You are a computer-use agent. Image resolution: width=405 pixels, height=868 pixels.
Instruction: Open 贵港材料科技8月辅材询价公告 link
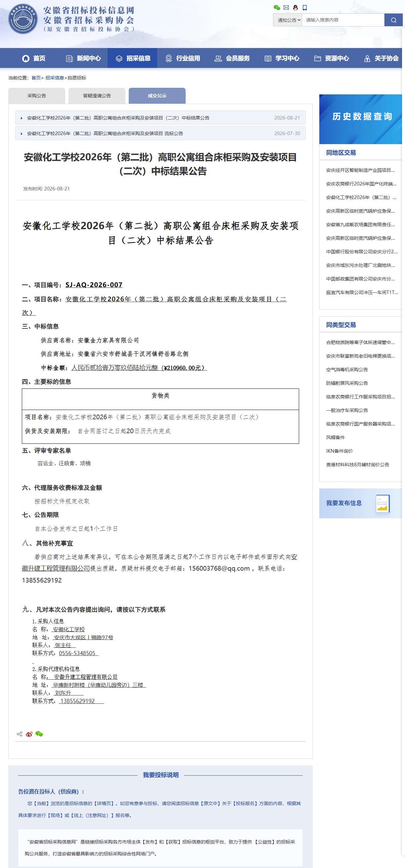coord(358,465)
